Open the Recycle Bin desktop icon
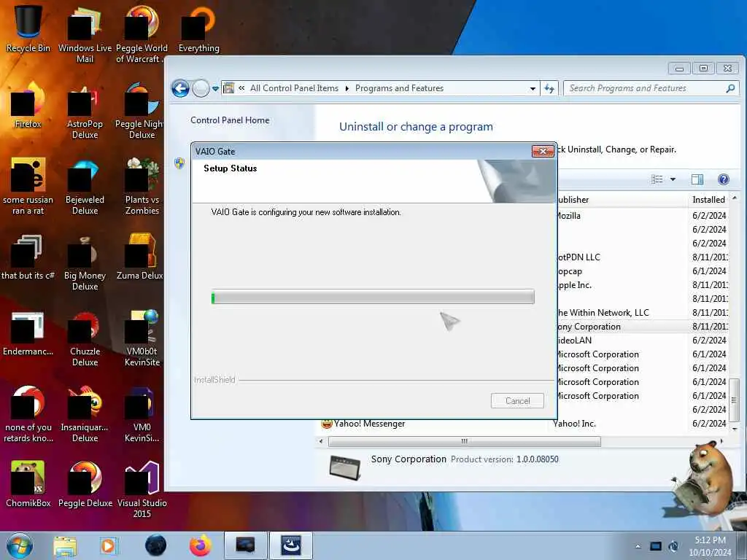The height and width of the screenshot is (560, 747). tap(28, 28)
